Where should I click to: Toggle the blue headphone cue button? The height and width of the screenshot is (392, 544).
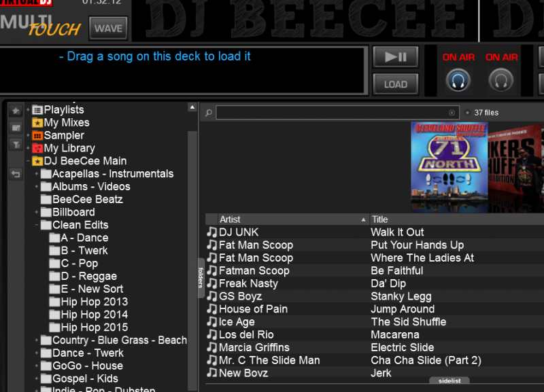[x=458, y=81]
